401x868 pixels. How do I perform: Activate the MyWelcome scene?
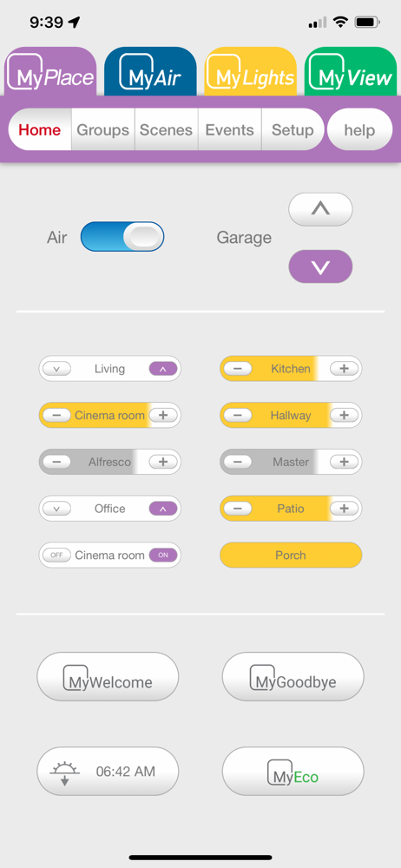point(108,676)
